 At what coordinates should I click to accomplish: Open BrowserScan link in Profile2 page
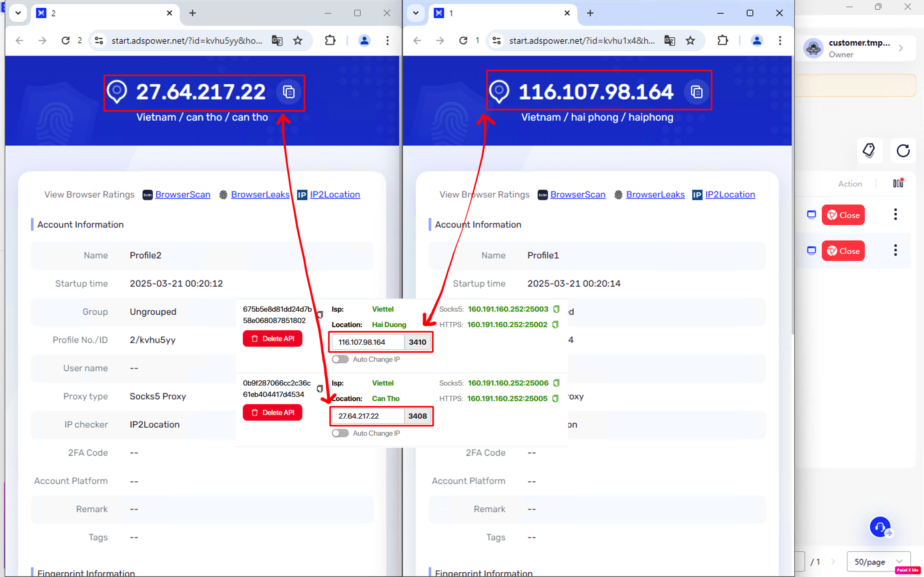pyautogui.click(x=183, y=195)
